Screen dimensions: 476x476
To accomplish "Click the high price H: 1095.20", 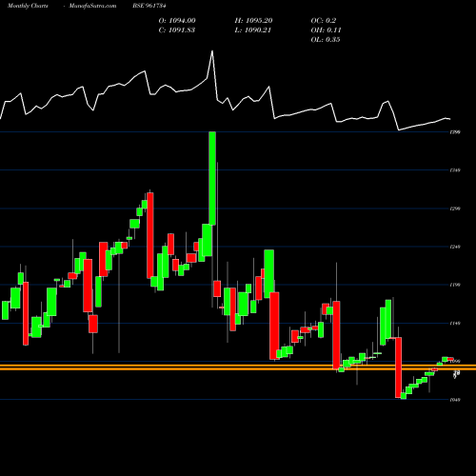I will pos(253,21).
